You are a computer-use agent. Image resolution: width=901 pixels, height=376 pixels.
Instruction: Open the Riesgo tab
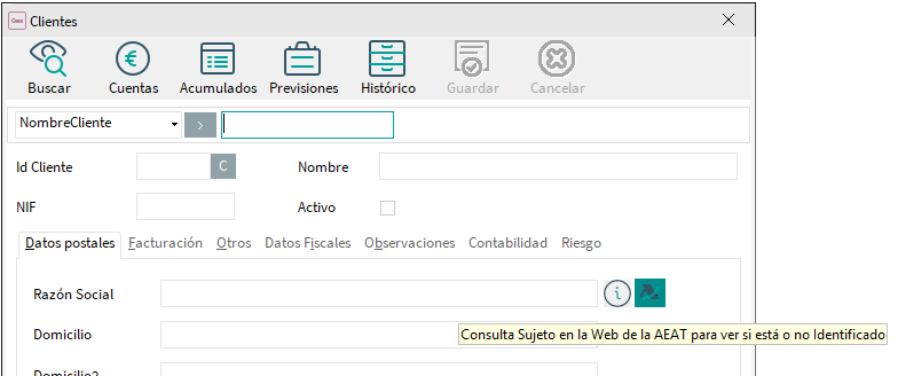click(x=581, y=243)
